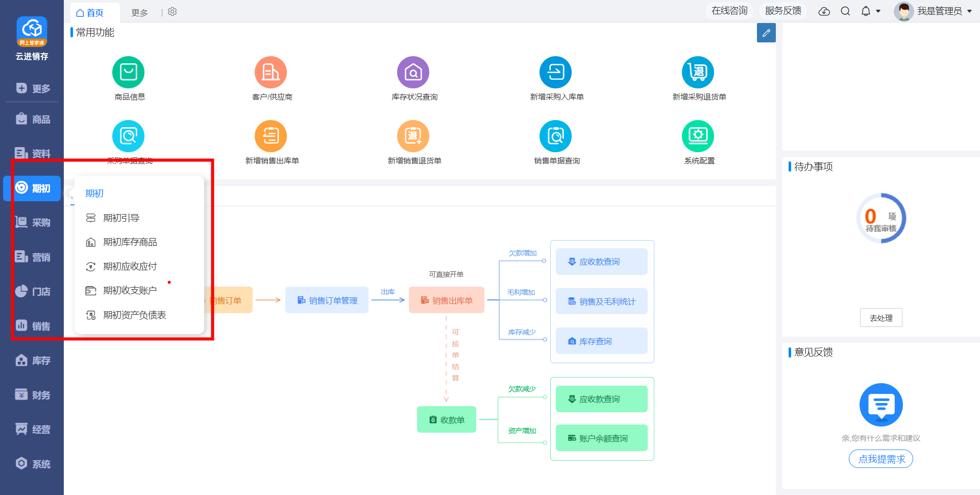The image size is (980, 495).
Task: Open the 库存 sidebar module
Action: click(x=32, y=361)
